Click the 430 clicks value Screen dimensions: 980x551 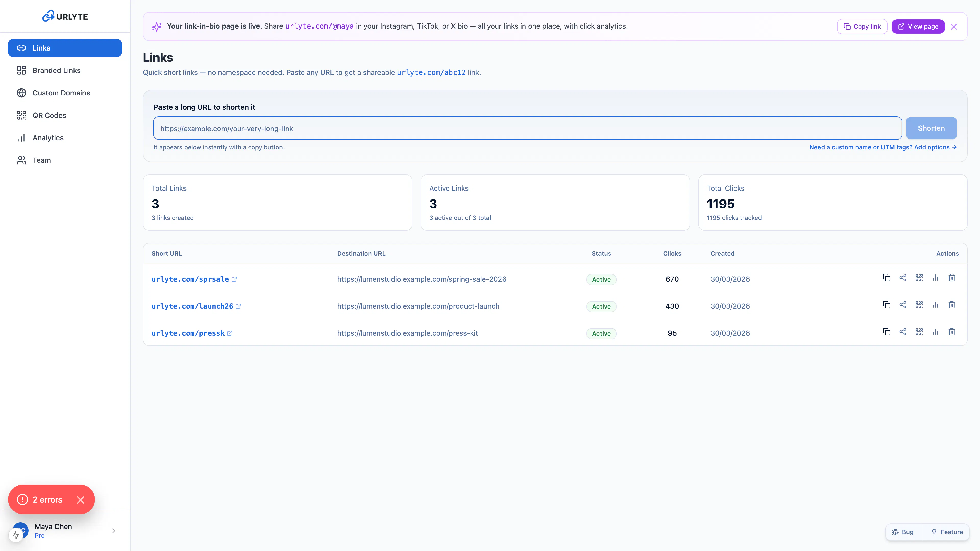coord(672,306)
